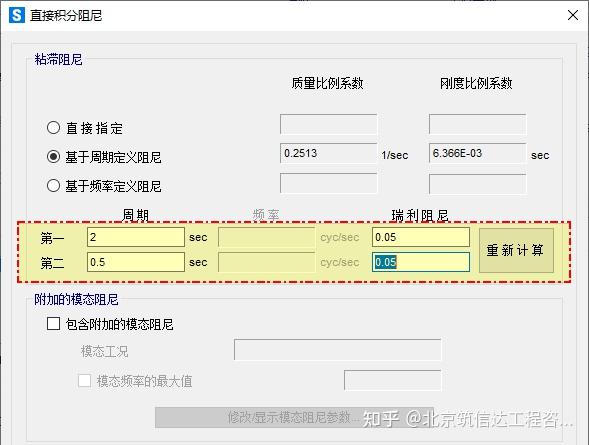Viewport: 589px width, 445px height.
Task: Toggle the 模态频率的最大值 checkbox
Action: coord(84,380)
